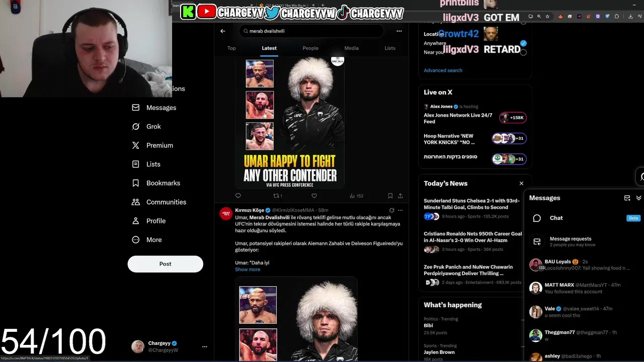Join Hoop Narrative New York Knicks space

(x=509, y=138)
